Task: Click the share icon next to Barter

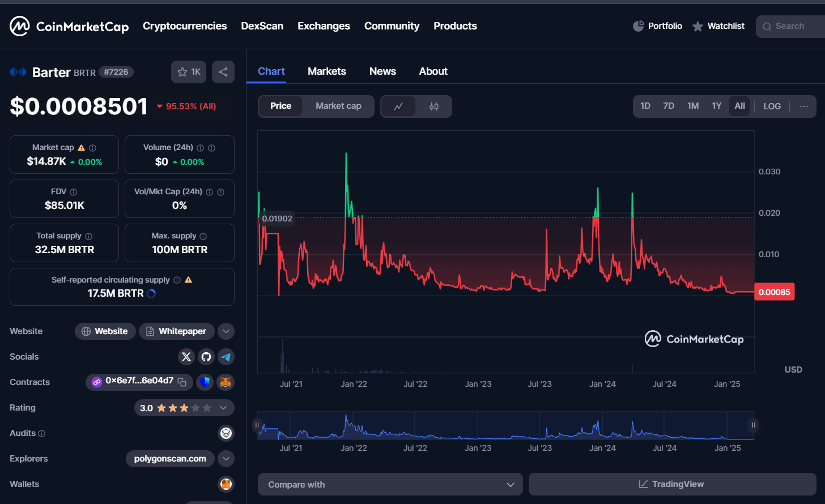Action: click(223, 72)
